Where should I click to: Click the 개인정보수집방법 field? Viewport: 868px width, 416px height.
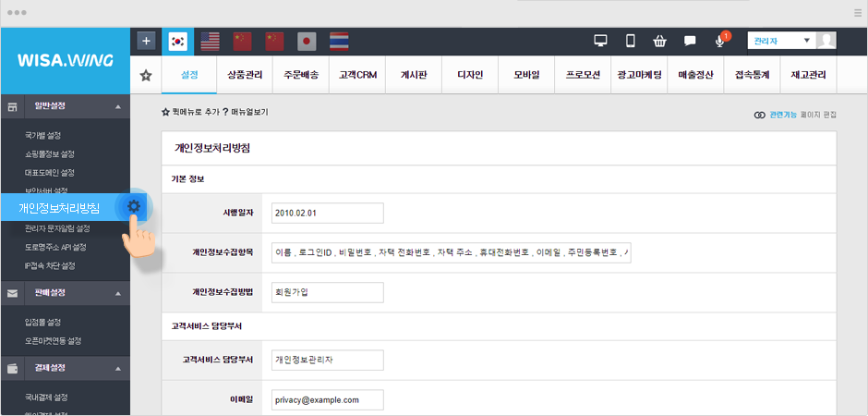coord(328,292)
